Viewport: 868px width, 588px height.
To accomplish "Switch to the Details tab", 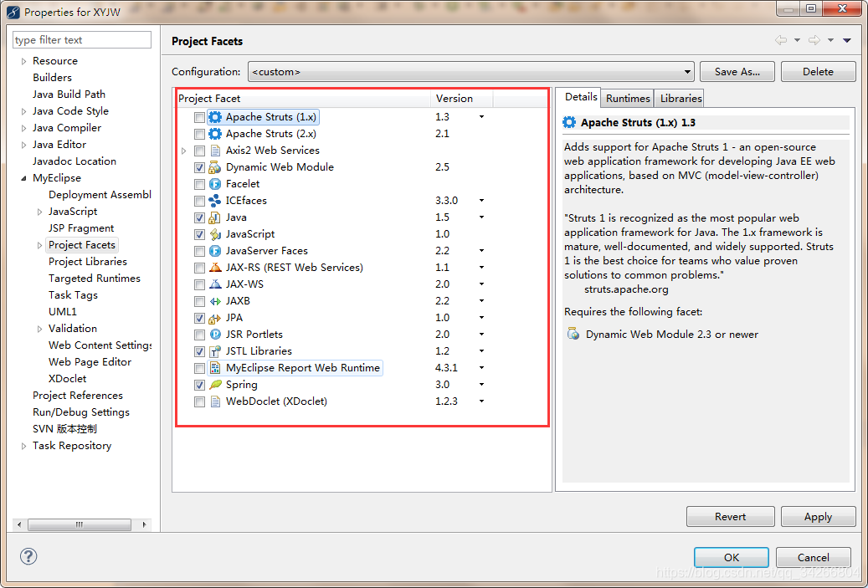I will click(581, 97).
